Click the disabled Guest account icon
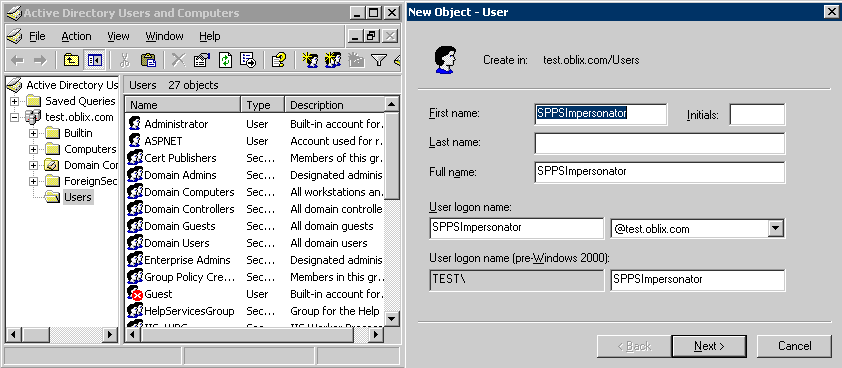Image resolution: width=842 pixels, height=368 pixels. tap(134, 294)
